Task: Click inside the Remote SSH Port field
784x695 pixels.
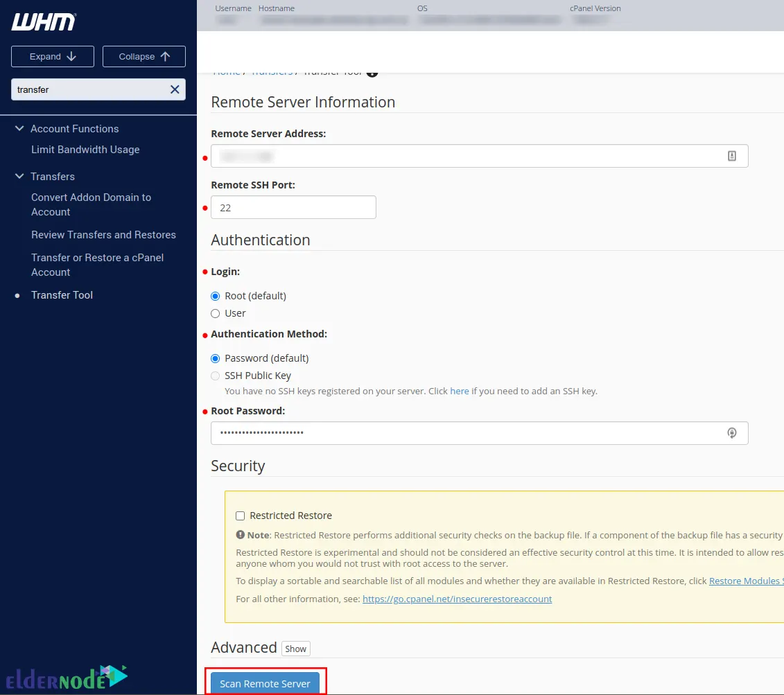Action: coord(293,206)
